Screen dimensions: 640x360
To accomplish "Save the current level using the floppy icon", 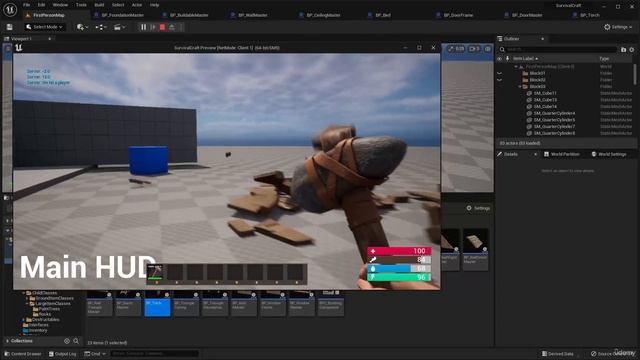I will (x=9, y=27).
